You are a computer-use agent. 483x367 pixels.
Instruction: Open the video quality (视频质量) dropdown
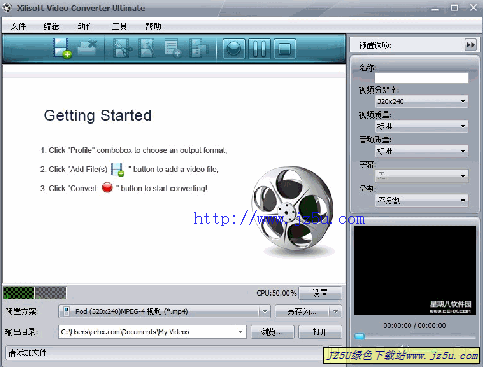[x=421, y=126]
